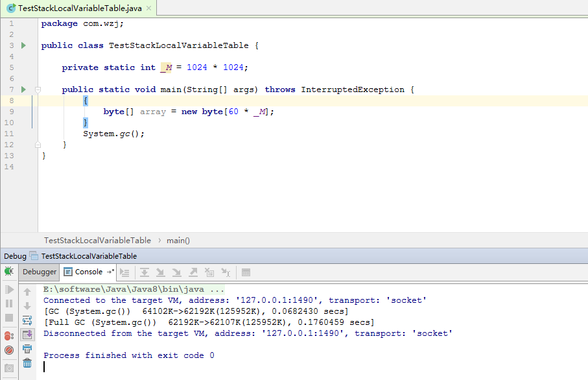Viewport: 588px width, 380px height.
Task: Click the Pause Program icon
Action: 9,303
